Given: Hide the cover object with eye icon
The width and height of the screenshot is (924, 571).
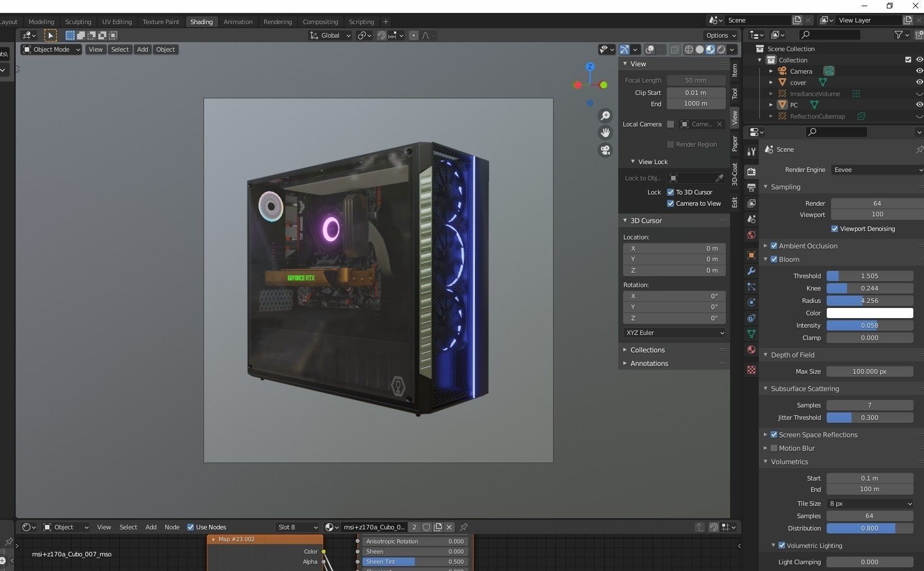Looking at the screenshot, I should pos(920,82).
